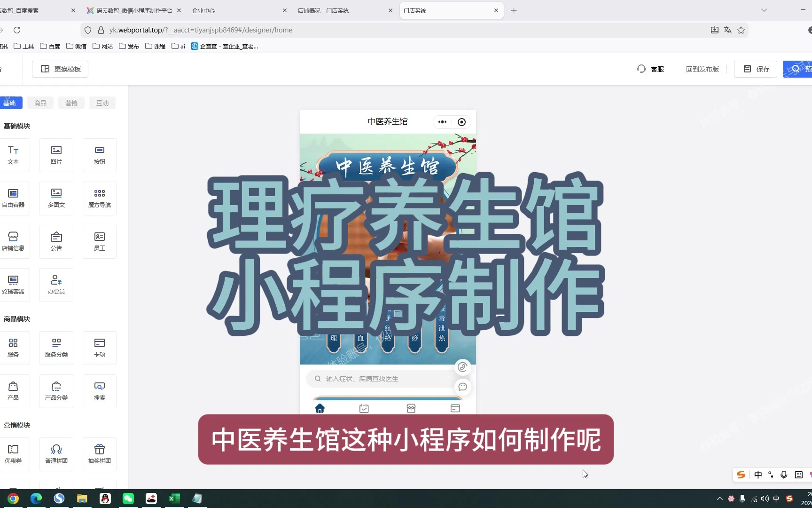
Task: Click the symptom search field in preview
Action: [381, 379]
